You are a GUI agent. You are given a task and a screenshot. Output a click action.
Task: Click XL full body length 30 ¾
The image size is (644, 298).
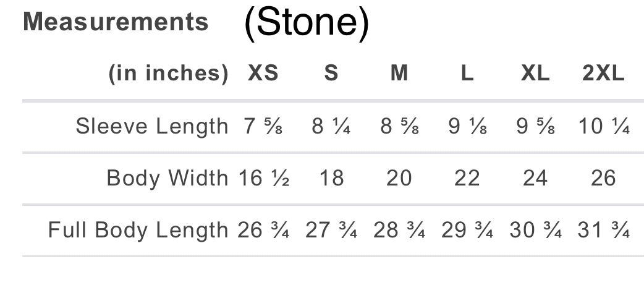(535, 231)
